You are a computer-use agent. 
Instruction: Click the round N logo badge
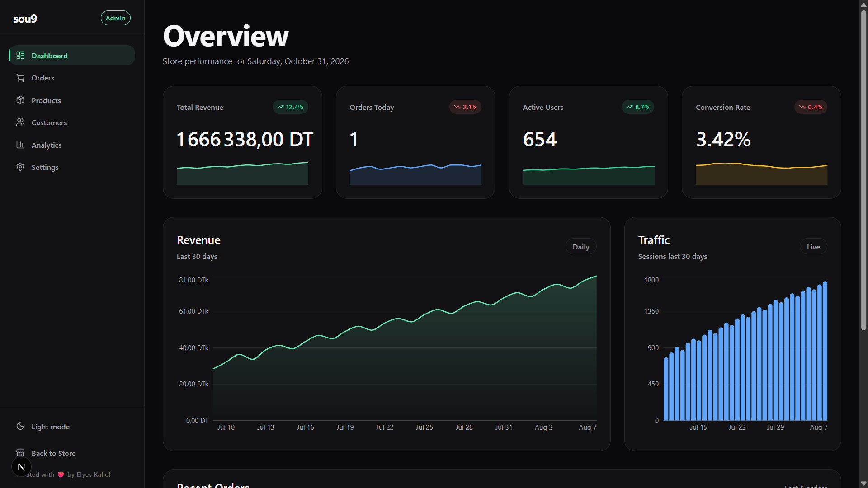(21, 467)
